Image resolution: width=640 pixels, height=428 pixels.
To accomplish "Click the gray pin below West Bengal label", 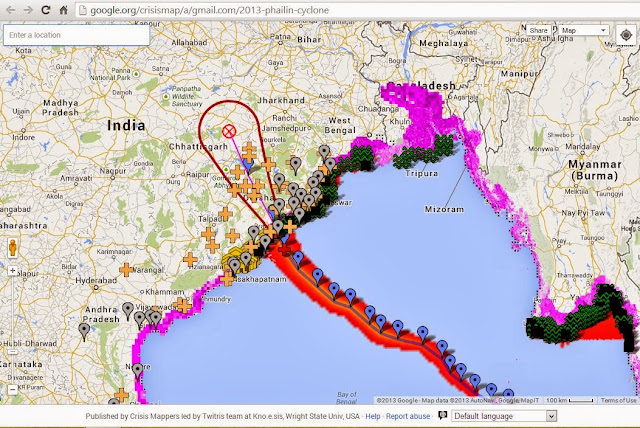I will (x=324, y=153).
